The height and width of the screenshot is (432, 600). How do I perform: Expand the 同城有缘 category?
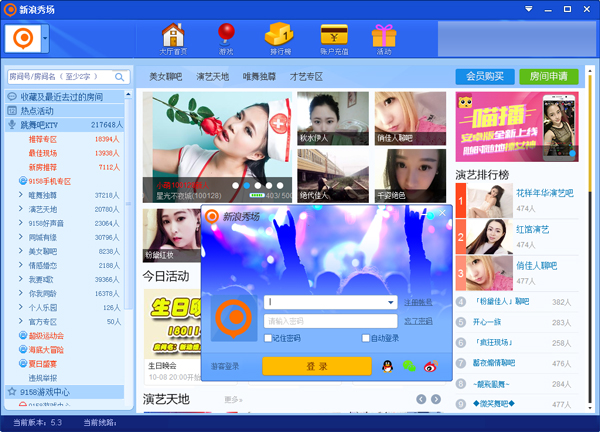pos(21,237)
